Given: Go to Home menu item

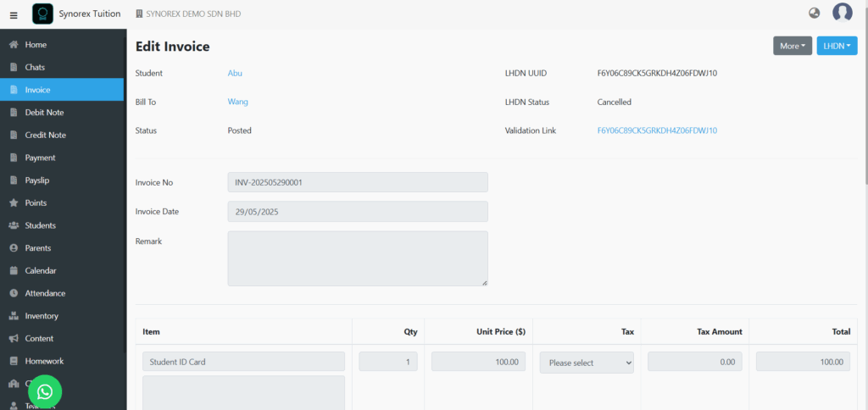Looking at the screenshot, I should 62,45.
